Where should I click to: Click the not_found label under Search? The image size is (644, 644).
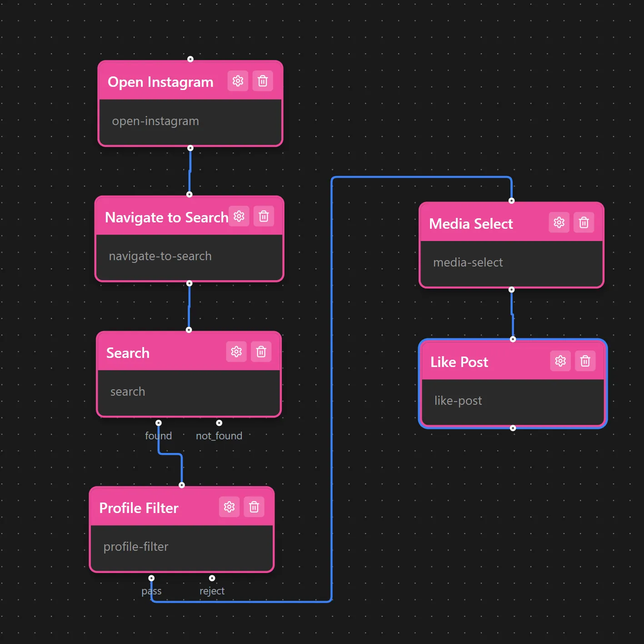coord(219,436)
